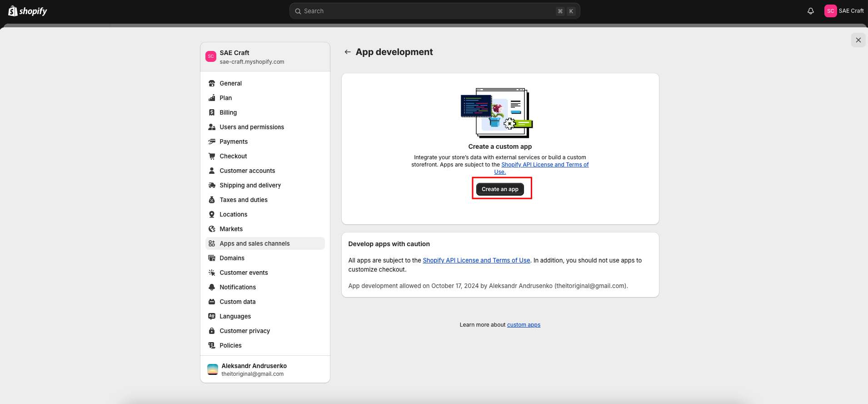868x404 pixels.
Task: Click the Customer privacy lock icon
Action: [x=212, y=331]
